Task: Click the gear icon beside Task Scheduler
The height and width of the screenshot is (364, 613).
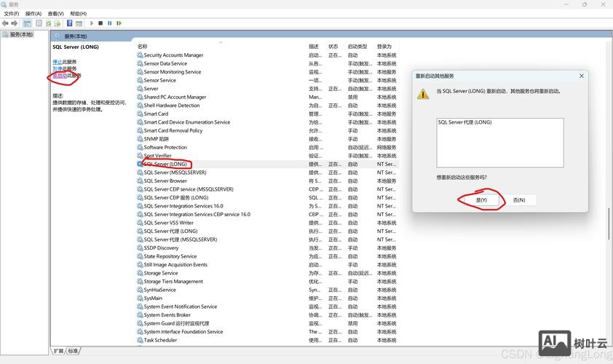Action: tap(140, 340)
